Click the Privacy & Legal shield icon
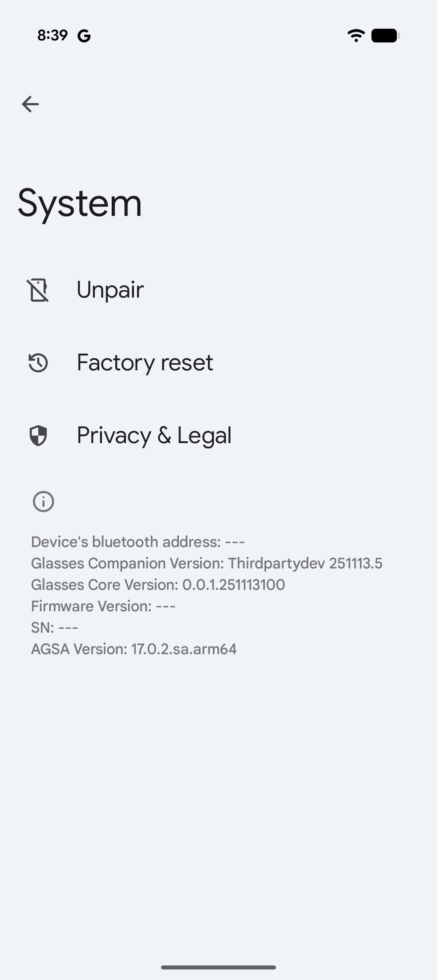Screen dimensions: 437x980 coord(38,435)
